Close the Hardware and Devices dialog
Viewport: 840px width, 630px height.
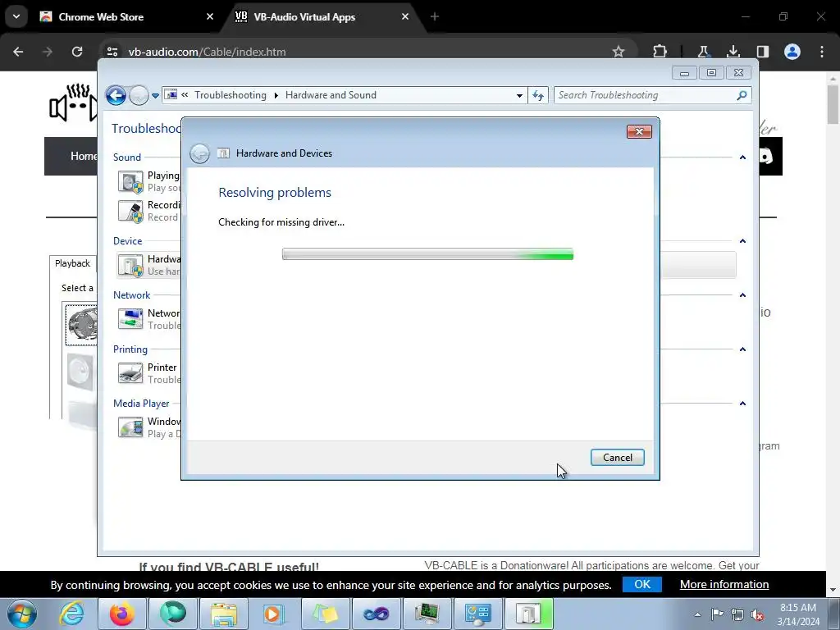639,132
